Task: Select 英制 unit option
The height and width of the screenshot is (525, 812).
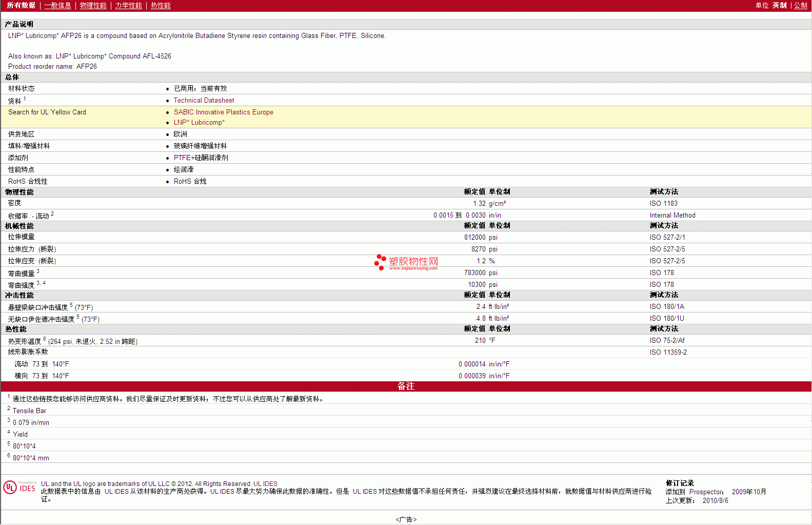Action: point(779,5)
